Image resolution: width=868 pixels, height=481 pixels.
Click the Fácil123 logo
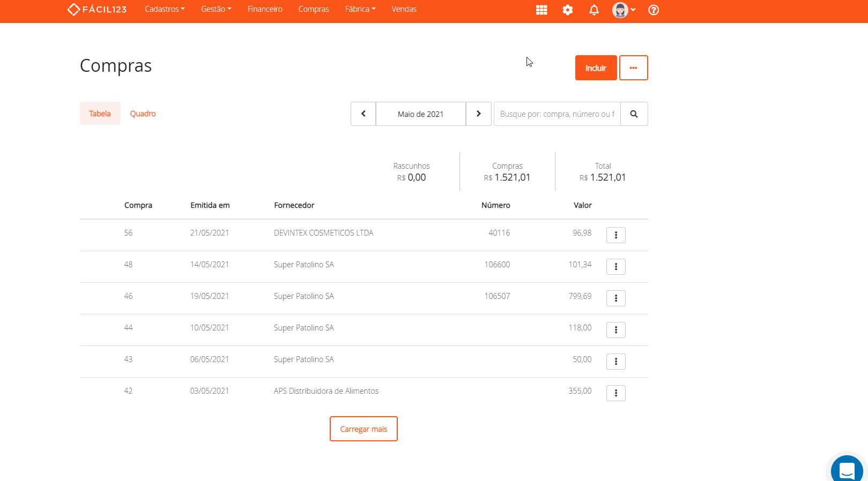tap(97, 10)
